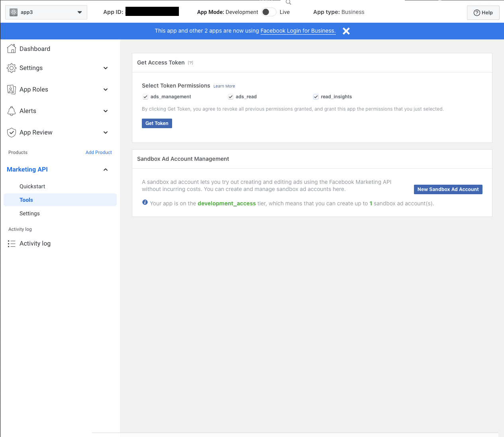Expand the App Review section chevron

click(106, 133)
